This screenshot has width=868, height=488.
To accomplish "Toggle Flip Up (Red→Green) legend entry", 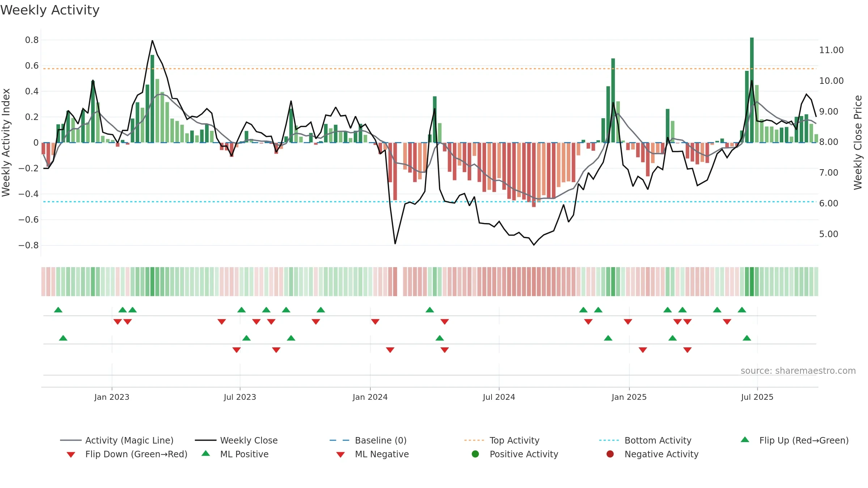I will pyautogui.click(x=794, y=440).
